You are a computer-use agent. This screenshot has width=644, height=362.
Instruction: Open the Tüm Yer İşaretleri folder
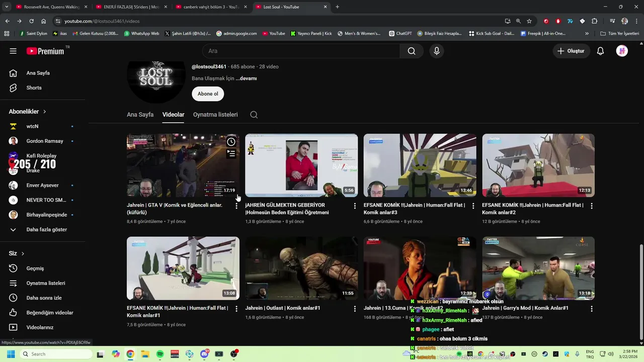[x=619, y=34]
